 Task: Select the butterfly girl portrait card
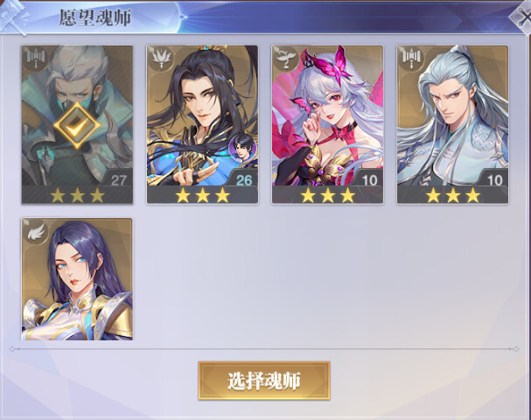(327, 124)
